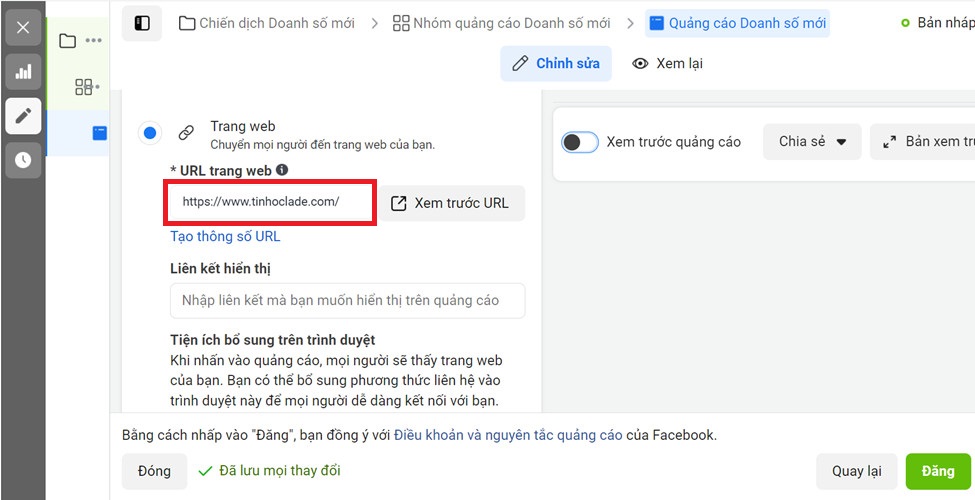The image size is (975, 500).
Task: Select the Trang web radio button
Action: point(150,133)
